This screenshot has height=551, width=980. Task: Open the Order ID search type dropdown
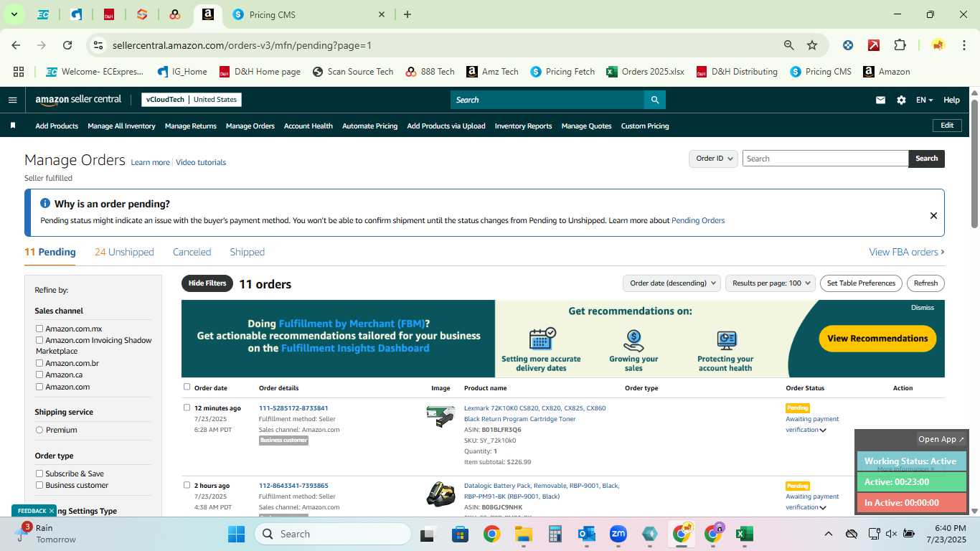click(713, 159)
